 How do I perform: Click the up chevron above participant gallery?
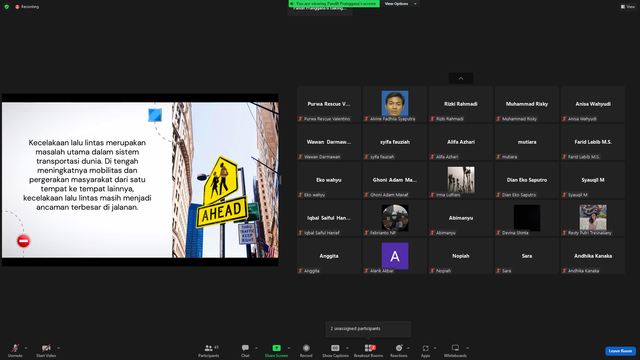tap(461, 78)
